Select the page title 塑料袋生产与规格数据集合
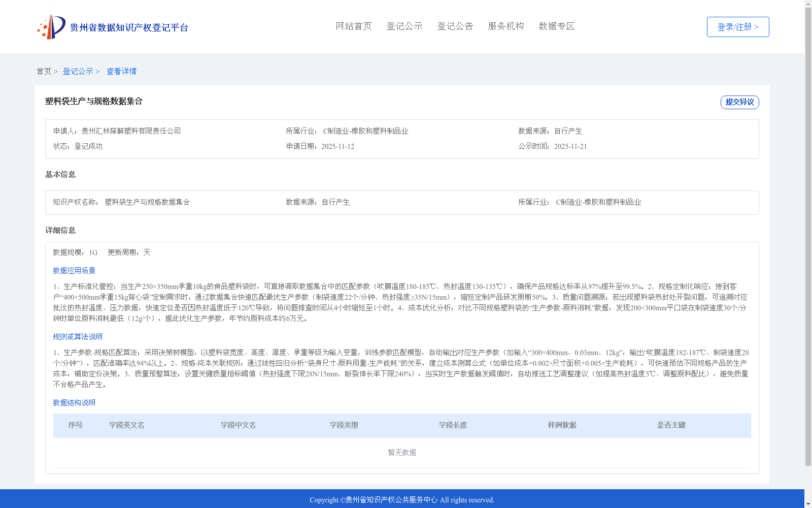The width and height of the screenshot is (812, 508). 94,101
